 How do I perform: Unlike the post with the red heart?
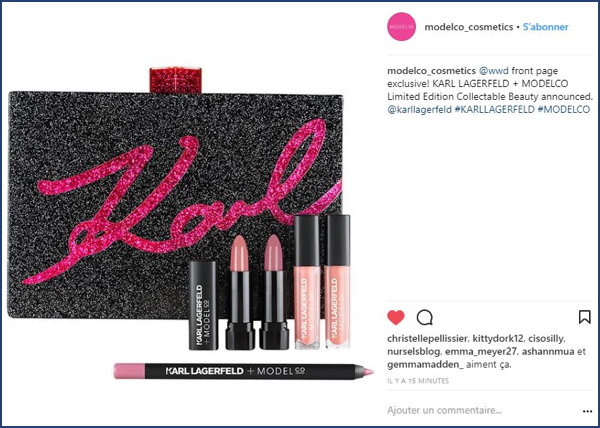[396, 317]
